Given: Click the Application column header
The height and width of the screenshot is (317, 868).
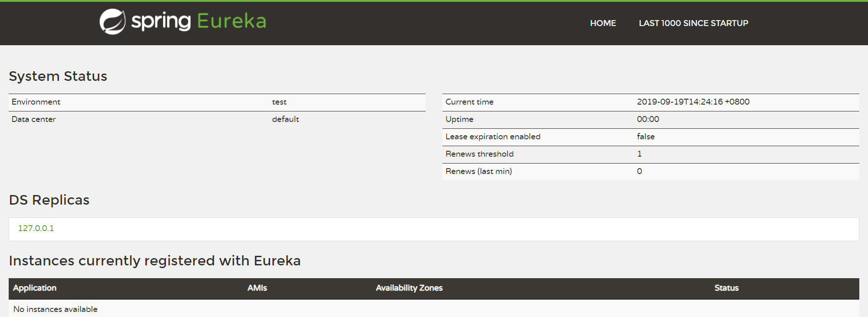Looking at the screenshot, I should [x=35, y=288].
